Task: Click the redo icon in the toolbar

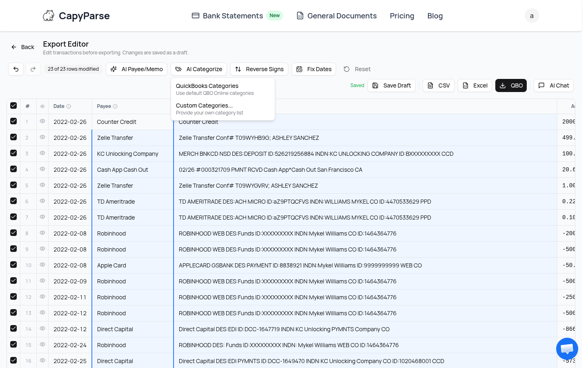Action: pyautogui.click(x=33, y=69)
